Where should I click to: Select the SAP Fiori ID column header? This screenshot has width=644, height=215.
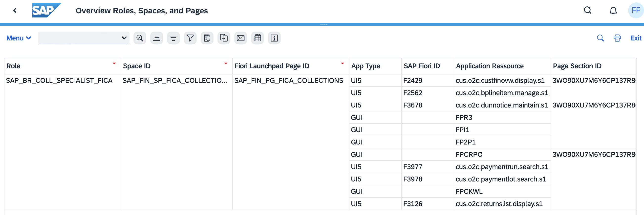coord(428,66)
